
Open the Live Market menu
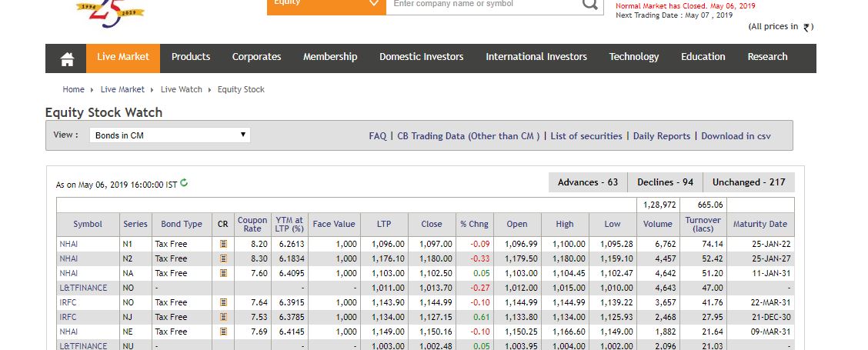click(x=123, y=58)
